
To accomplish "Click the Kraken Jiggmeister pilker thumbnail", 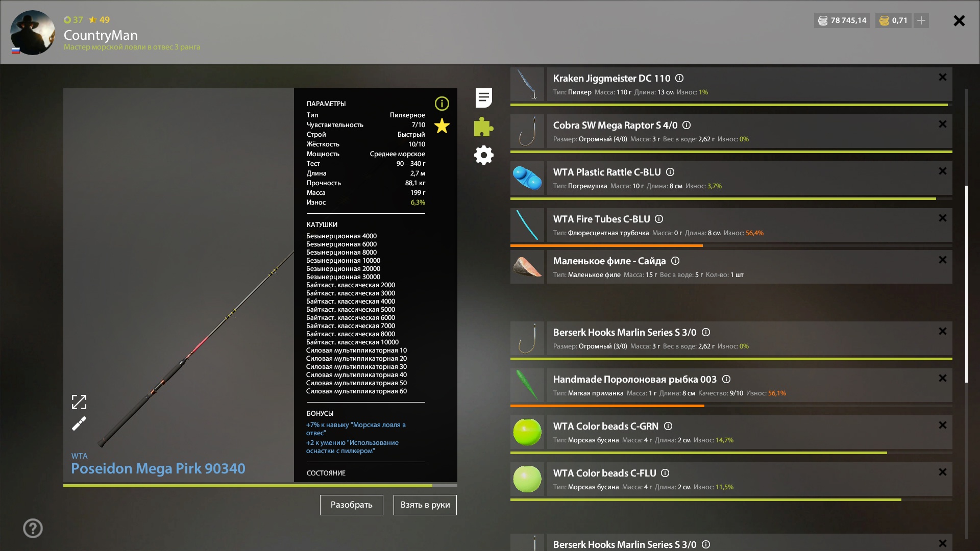I will tap(527, 84).
